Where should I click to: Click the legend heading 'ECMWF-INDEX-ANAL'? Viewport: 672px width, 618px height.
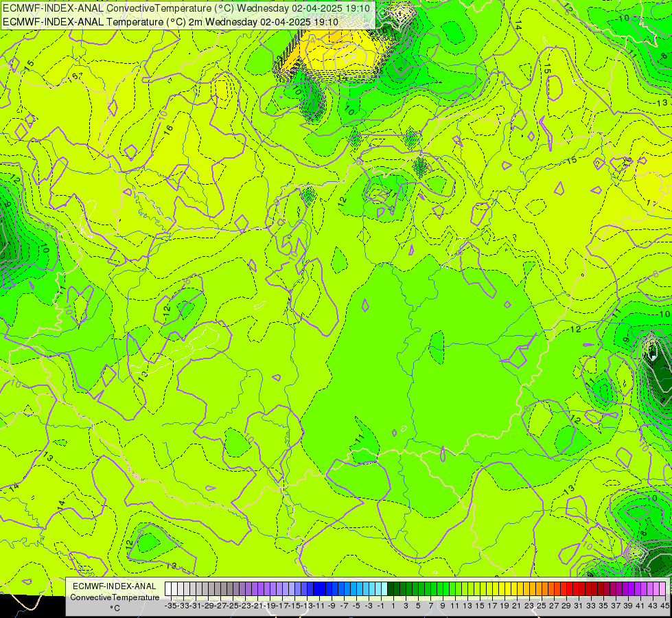115,586
